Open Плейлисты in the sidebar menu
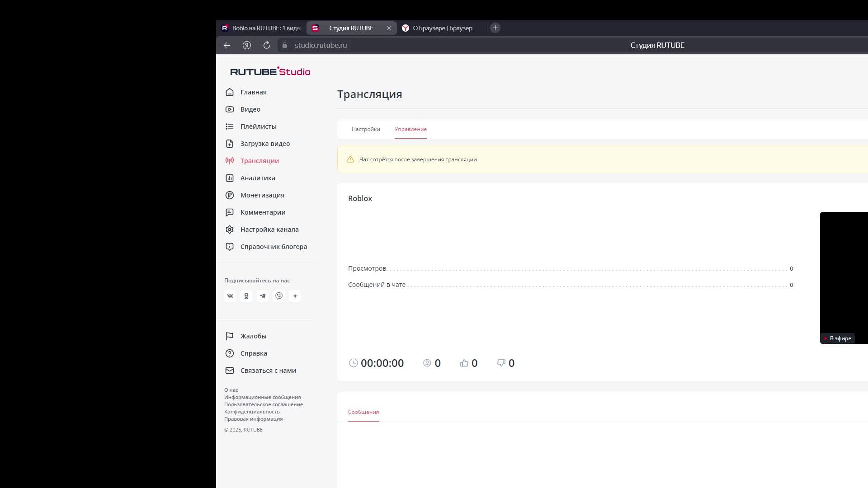This screenshot has width=868, height=488. (258, 127)
